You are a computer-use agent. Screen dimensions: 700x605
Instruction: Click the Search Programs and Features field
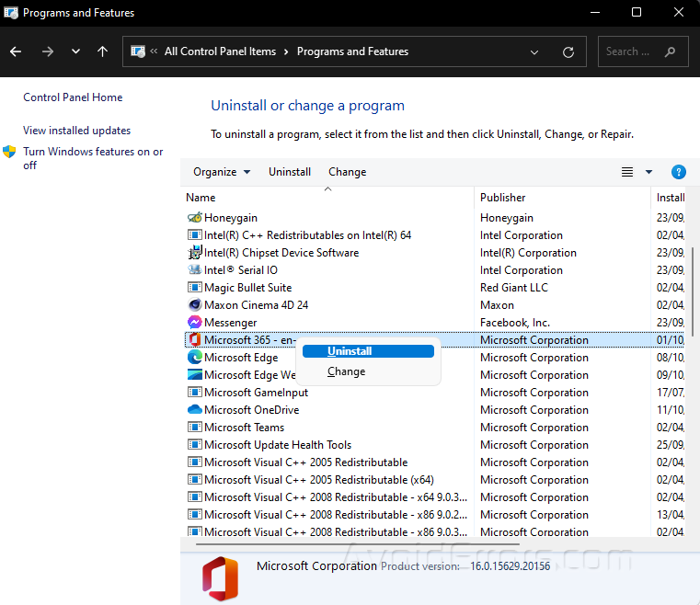(x=632, y=52)
